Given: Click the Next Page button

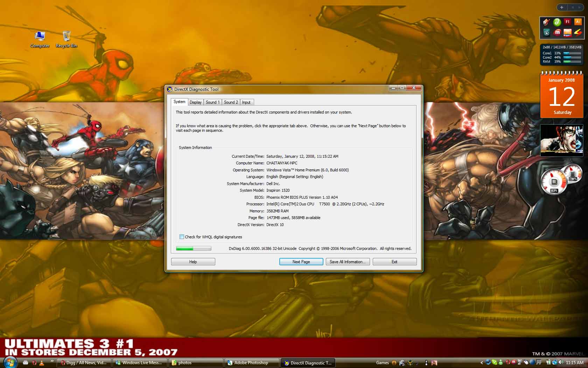Looking at the screenshot, I should (x=301, y=262).
